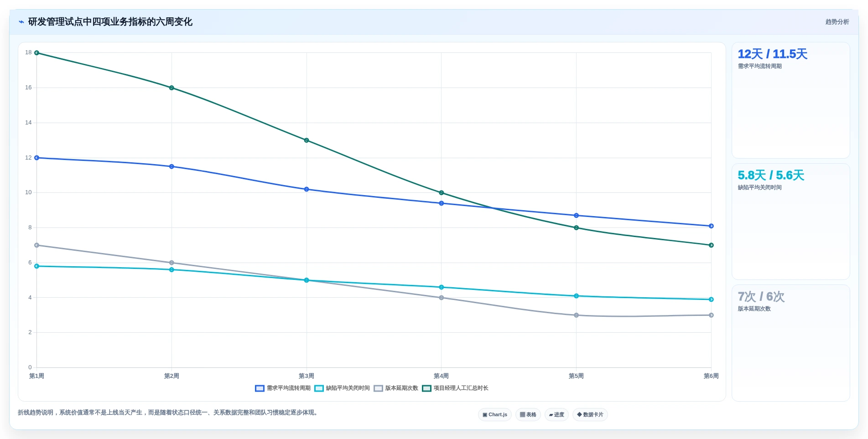The width and height of the screenshot is (868, 439).
Task: Click gray data point at 第4周 (4)
Action: [442, 298]
